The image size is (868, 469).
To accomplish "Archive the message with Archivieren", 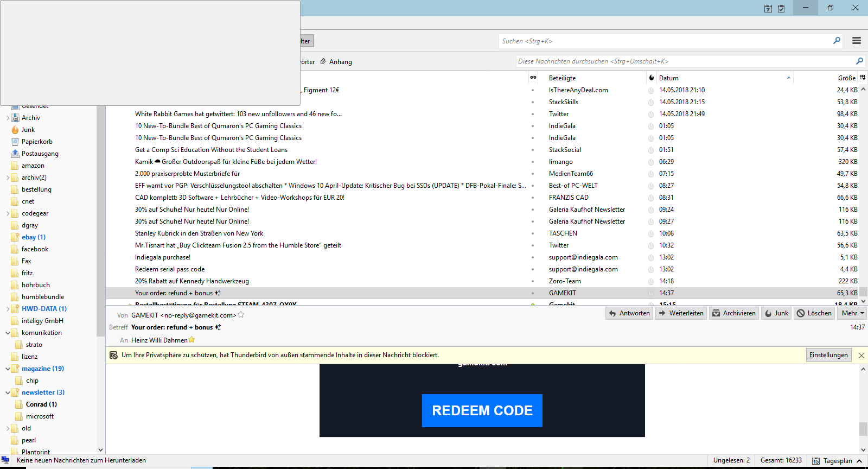I will pos(734,313).
